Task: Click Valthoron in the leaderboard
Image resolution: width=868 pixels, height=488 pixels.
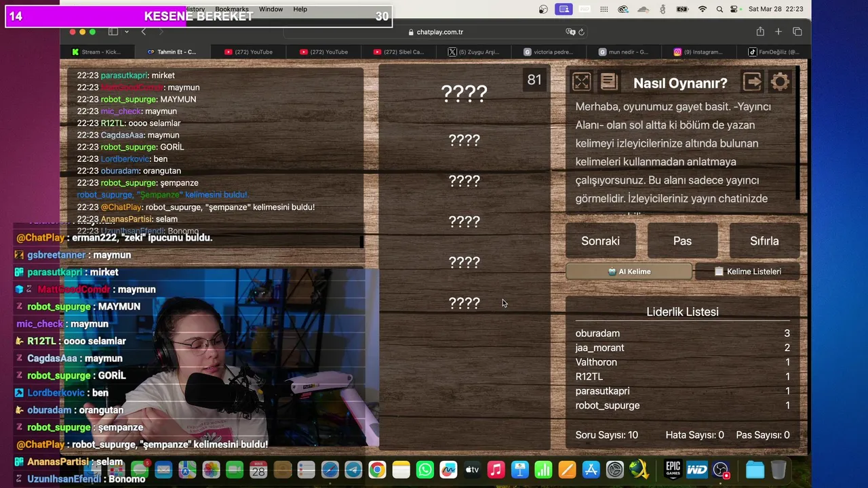Action: coord(596,362)
